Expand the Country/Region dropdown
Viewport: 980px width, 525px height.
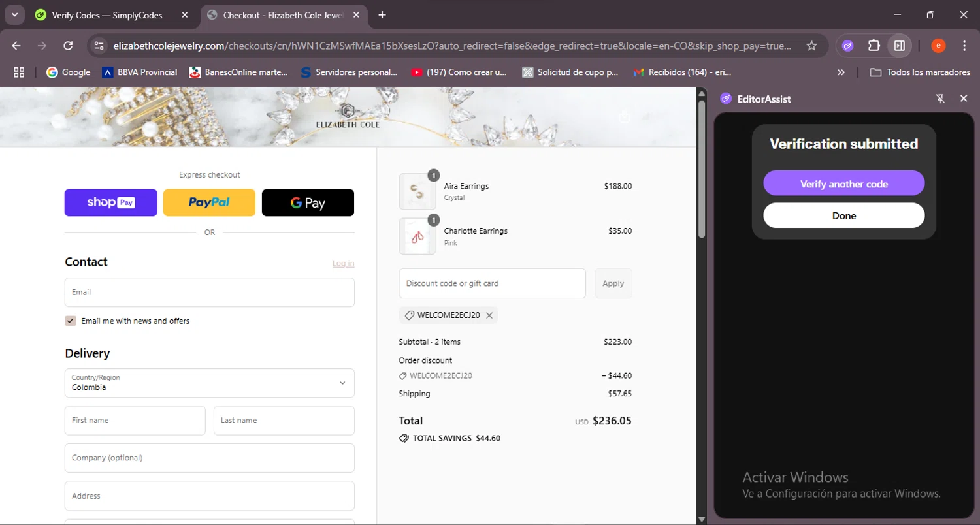pos(210,383)
